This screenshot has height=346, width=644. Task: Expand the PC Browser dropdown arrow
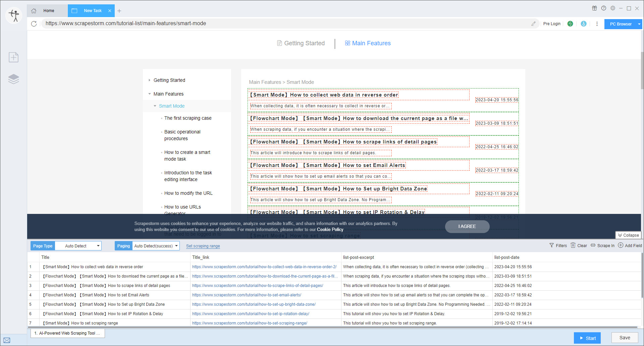(639, 24)
